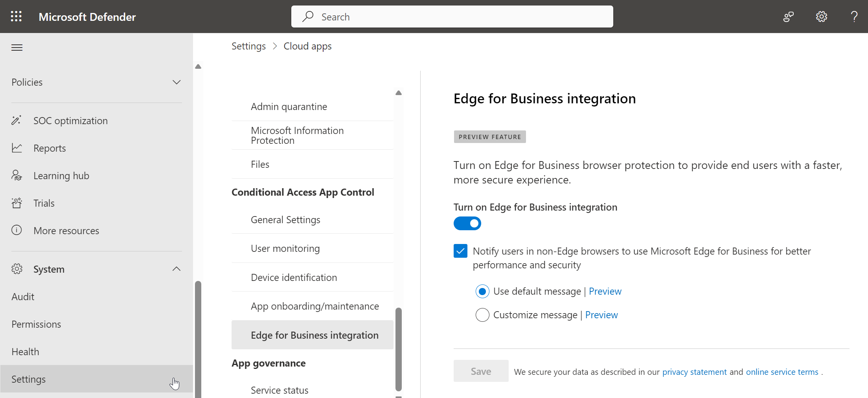Screen dimensions: 868x398
Task: Select Use default message radio button
Action: pyautogui.click(x=482, y=292)
